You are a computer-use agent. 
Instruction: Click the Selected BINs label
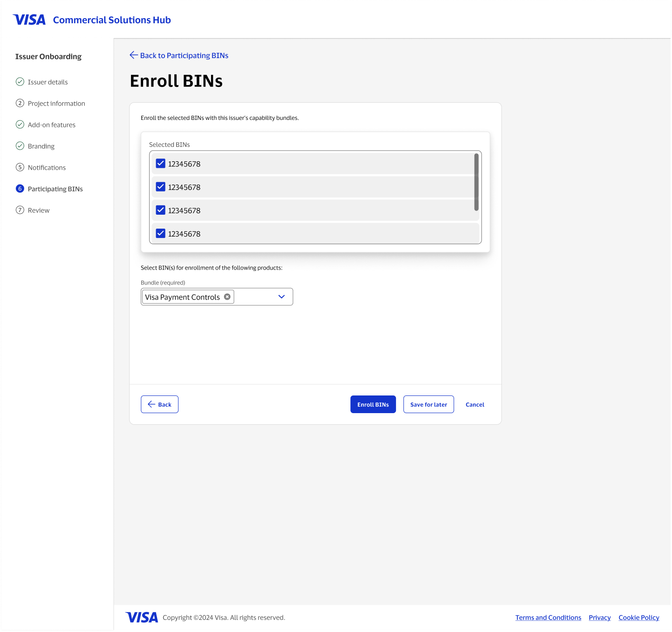[169, 145]
